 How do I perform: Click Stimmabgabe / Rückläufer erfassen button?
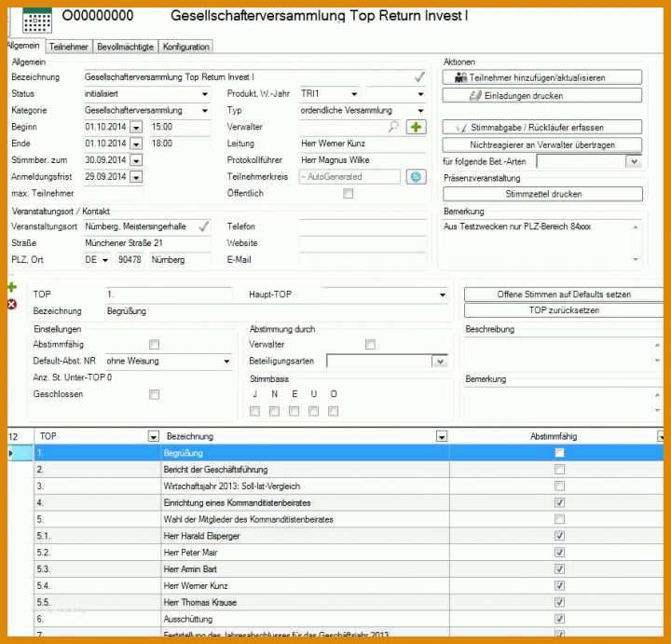pos(541,127)
